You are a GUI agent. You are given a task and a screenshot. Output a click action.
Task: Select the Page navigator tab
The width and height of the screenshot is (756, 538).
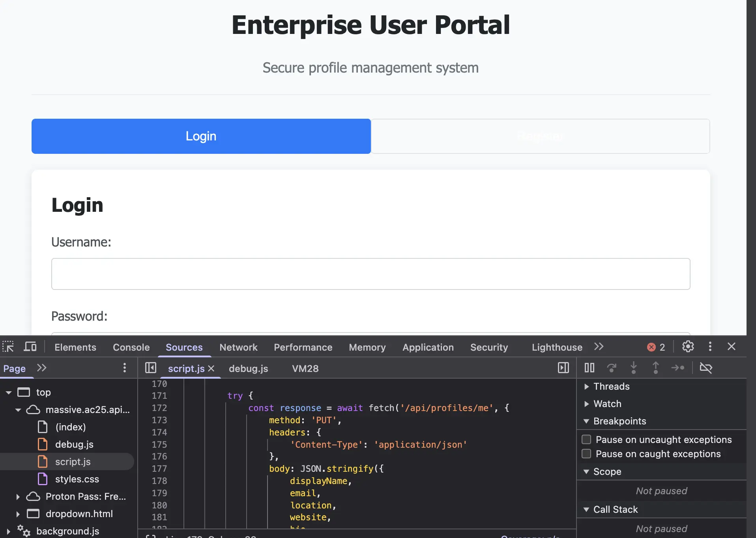15,368
